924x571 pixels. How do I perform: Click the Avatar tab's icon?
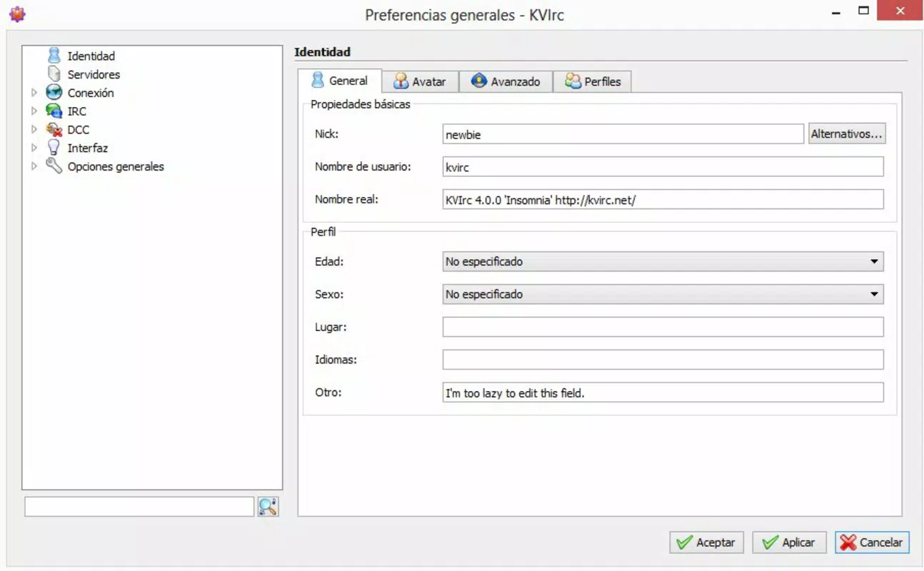(x=401, y=81)
